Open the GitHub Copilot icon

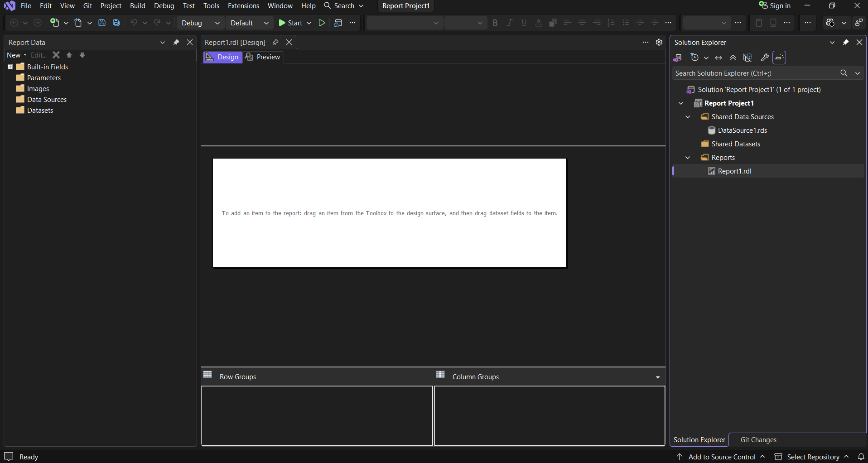pos(830,23)
